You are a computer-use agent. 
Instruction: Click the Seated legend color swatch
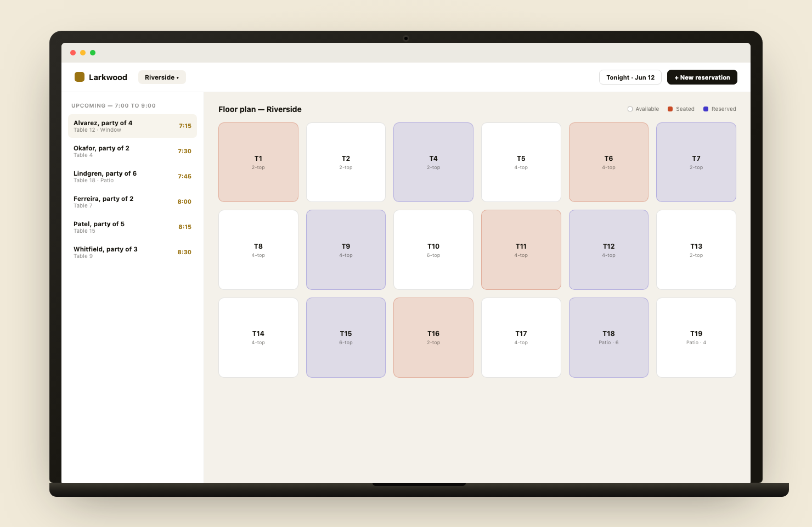[x=670, y=109]
